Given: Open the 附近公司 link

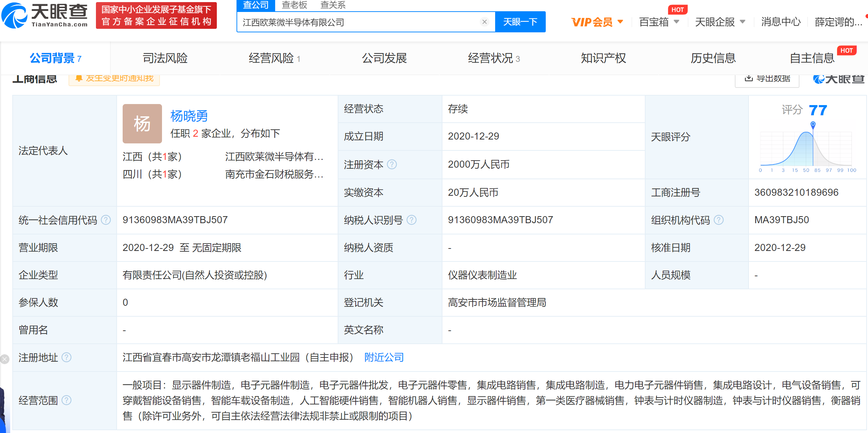Looking at the screenshot, I should tap(384, 357).
